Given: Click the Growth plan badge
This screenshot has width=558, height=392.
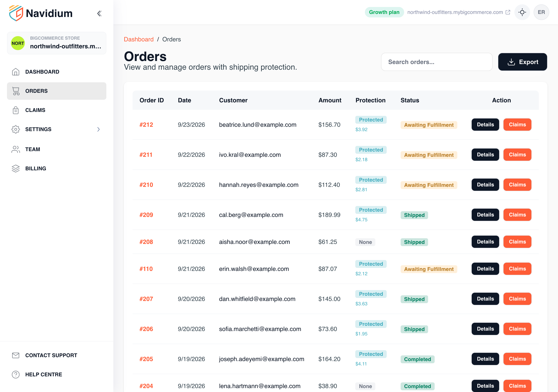Looking at the screenshot, I should tap(384, 12).
